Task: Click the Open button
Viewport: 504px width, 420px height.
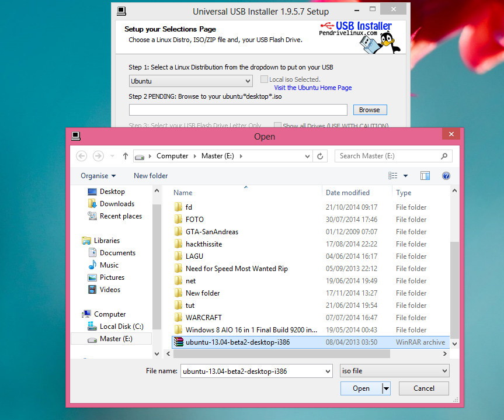Action: click(x=362, y=388)
